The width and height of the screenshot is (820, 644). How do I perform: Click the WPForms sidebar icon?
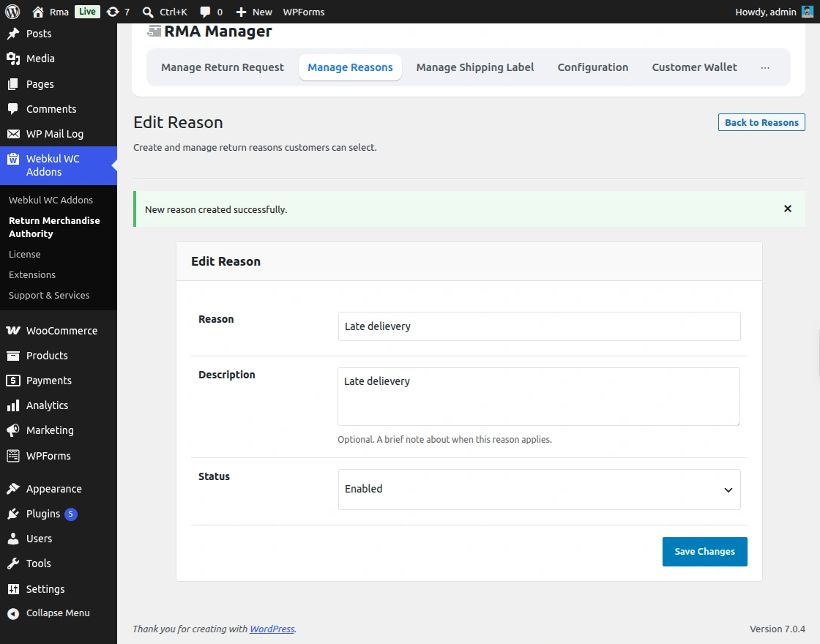[x=13, y=456]
